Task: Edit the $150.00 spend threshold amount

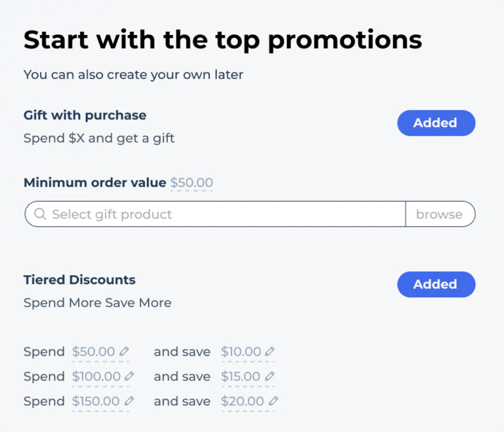Action: [x=96, y=401]
